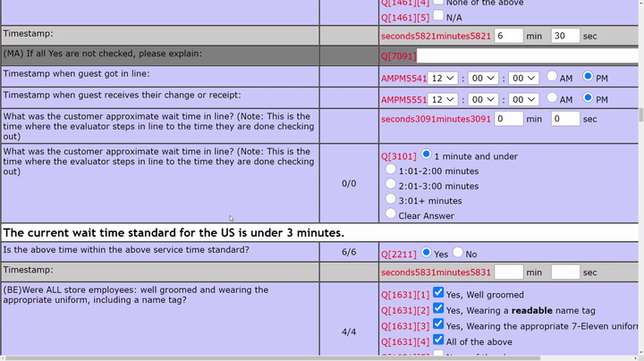
Task: Click the red Q[2211] label
Action: click(398, 255)
